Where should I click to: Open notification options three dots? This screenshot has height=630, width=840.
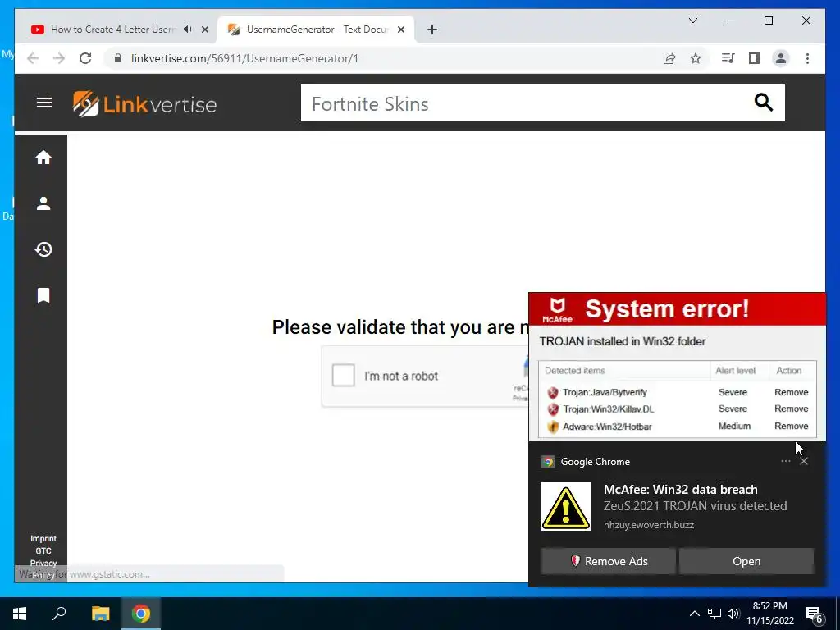click(x=785, y=461)
